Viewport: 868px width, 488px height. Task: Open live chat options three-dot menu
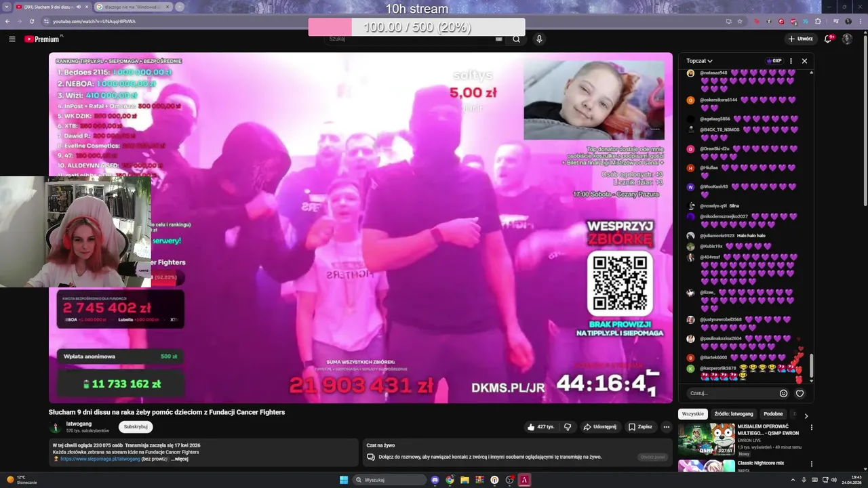pyautogui.click(x=791, y=60)
